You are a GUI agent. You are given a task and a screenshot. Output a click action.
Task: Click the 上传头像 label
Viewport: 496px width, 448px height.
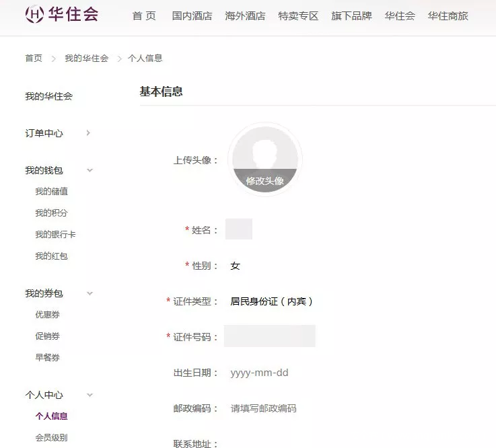195,160
